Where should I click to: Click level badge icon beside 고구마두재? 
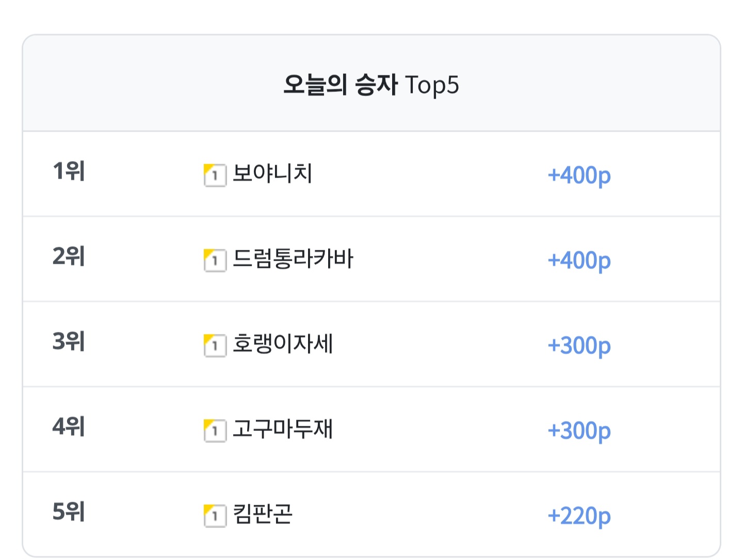pyautogui.click(x=215, y=430)
